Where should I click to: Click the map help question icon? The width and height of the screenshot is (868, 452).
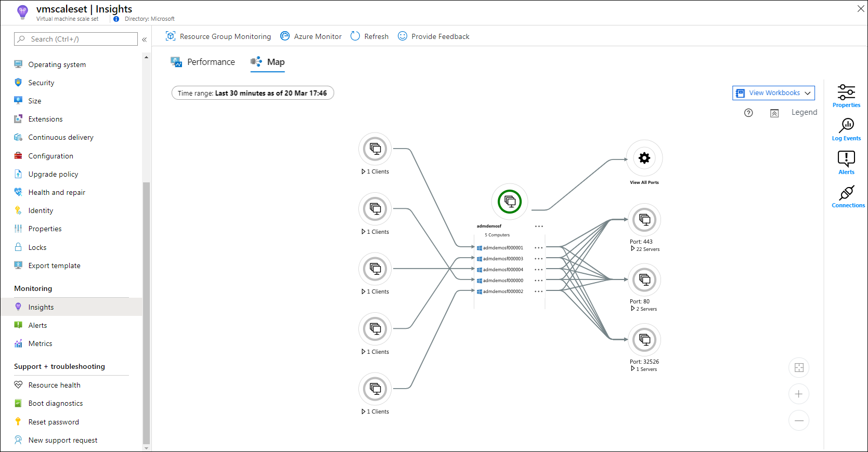tap(748, 113)
